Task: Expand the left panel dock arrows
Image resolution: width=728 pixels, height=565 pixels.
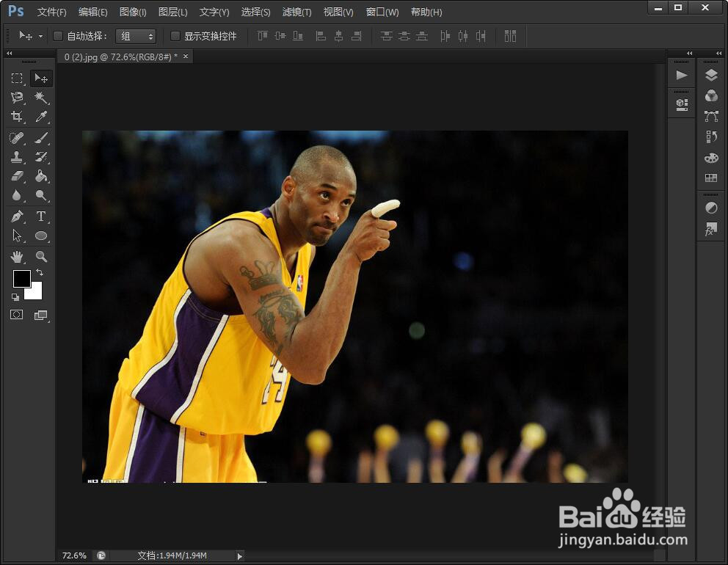Action: pos(689,54)
